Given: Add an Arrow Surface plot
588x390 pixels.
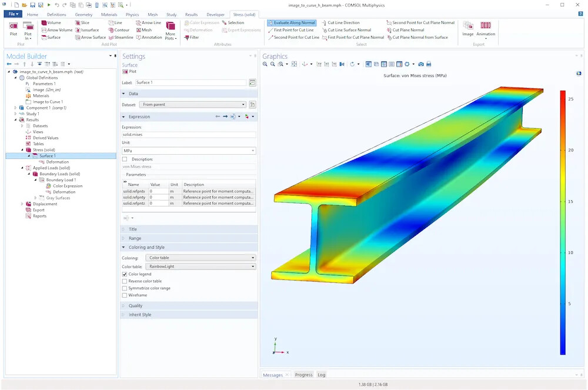Looking at the screenshot, I should [x=78, y=38].
